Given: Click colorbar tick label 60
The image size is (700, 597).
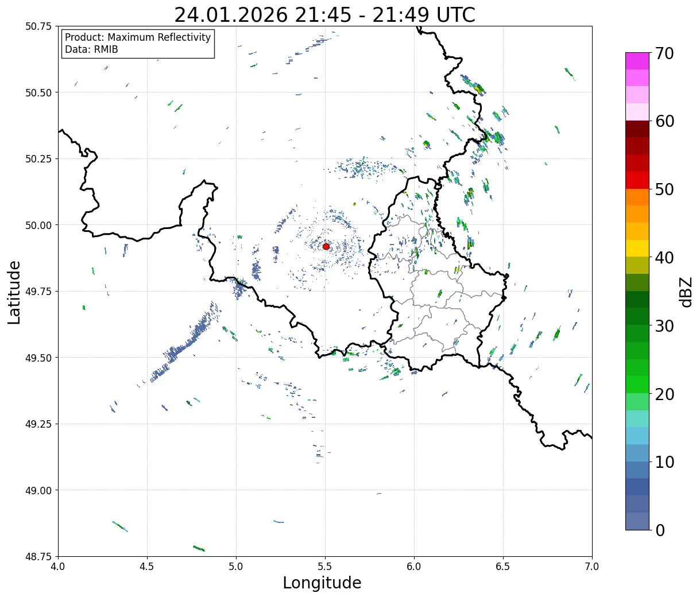Looking at the screenshot, I should tap(664, 121).
